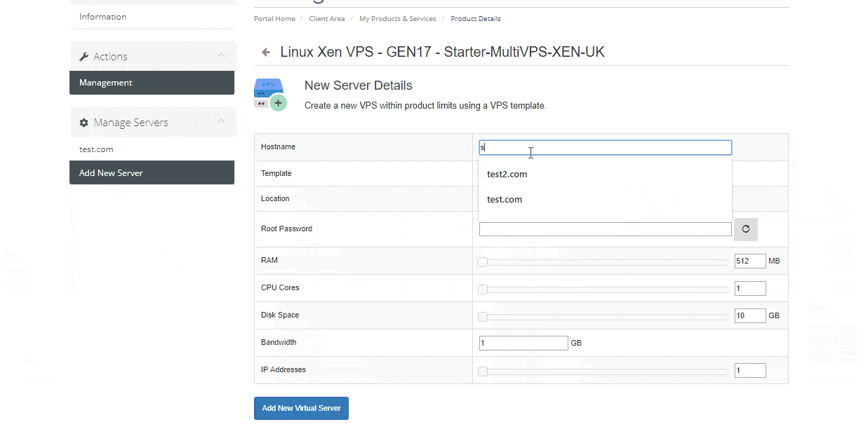Open Client Area breadcrumb link
868x436 pixels.
tap(327, 19)
